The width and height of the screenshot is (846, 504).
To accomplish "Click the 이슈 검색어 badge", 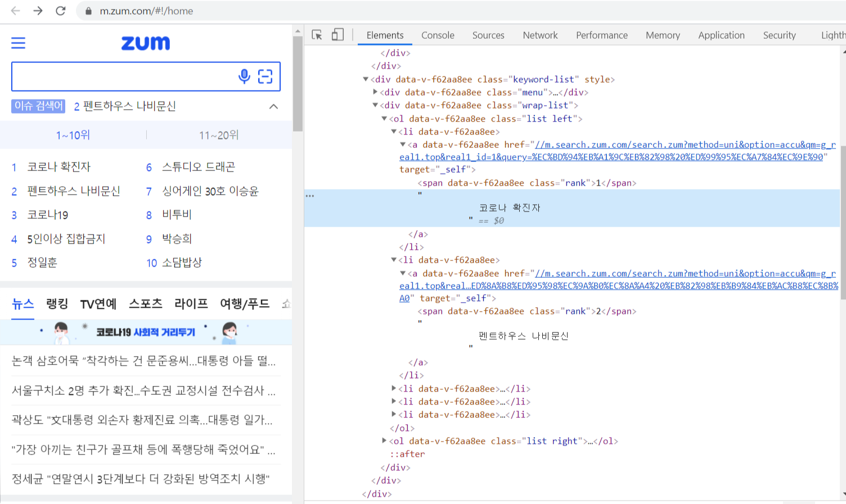I will 38,106.
